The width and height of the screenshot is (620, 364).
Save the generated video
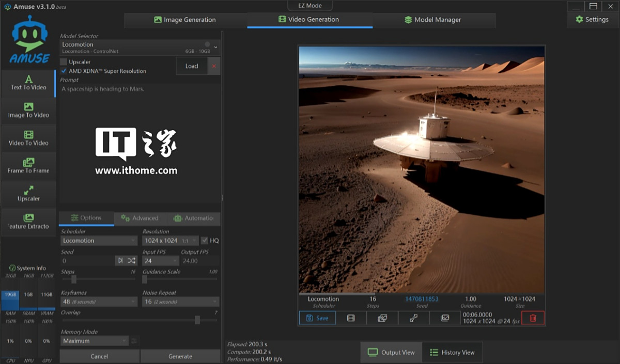tap(317, 318)
